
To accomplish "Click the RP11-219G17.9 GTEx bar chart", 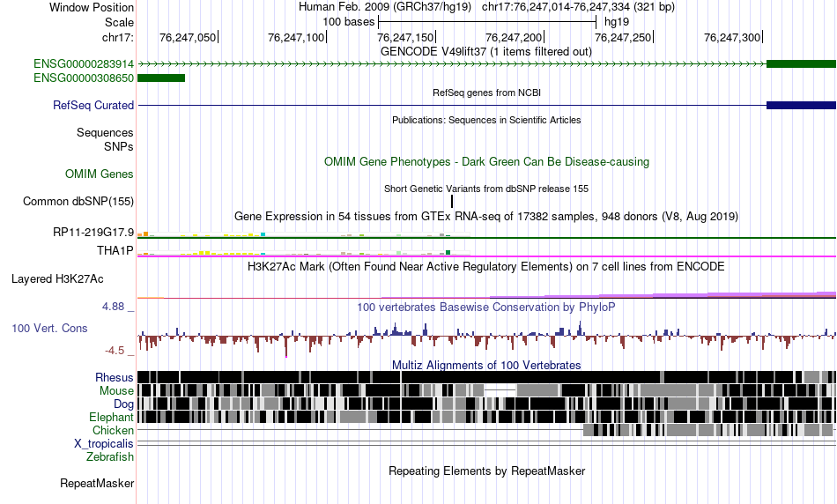I will coord(304,233).
